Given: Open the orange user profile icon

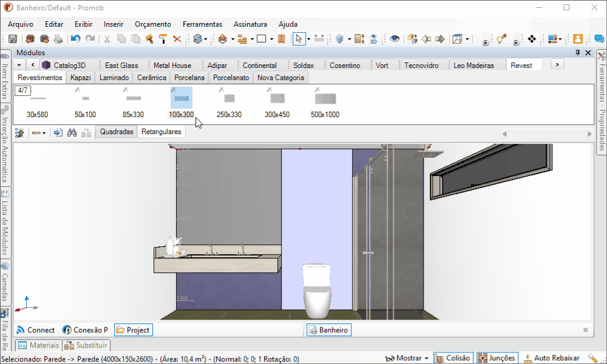Looking at the screenshot, I should 578,39.
